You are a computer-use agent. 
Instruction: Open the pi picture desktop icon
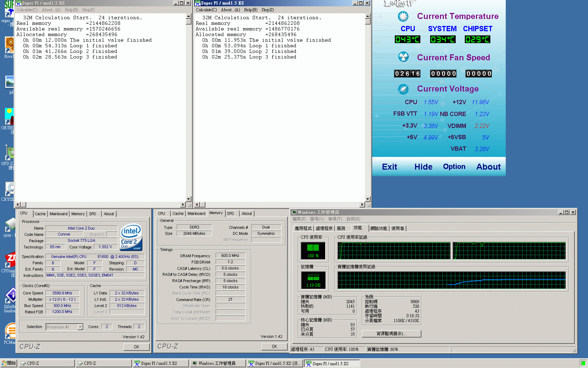pyautogui.click(x=9, y=82)
